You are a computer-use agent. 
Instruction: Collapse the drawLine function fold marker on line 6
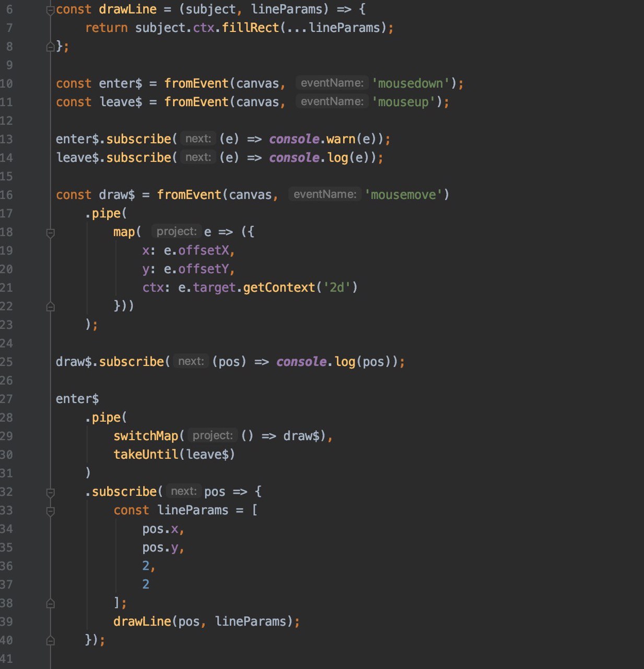pos(51,10)
